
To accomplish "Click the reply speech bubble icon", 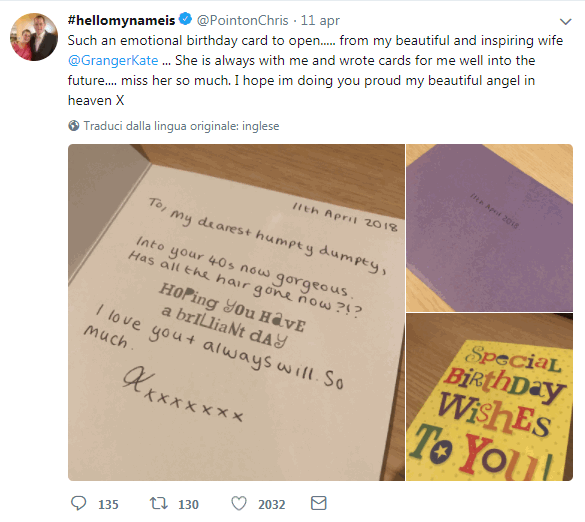I will pyautogui.click(x=79, y=503).
